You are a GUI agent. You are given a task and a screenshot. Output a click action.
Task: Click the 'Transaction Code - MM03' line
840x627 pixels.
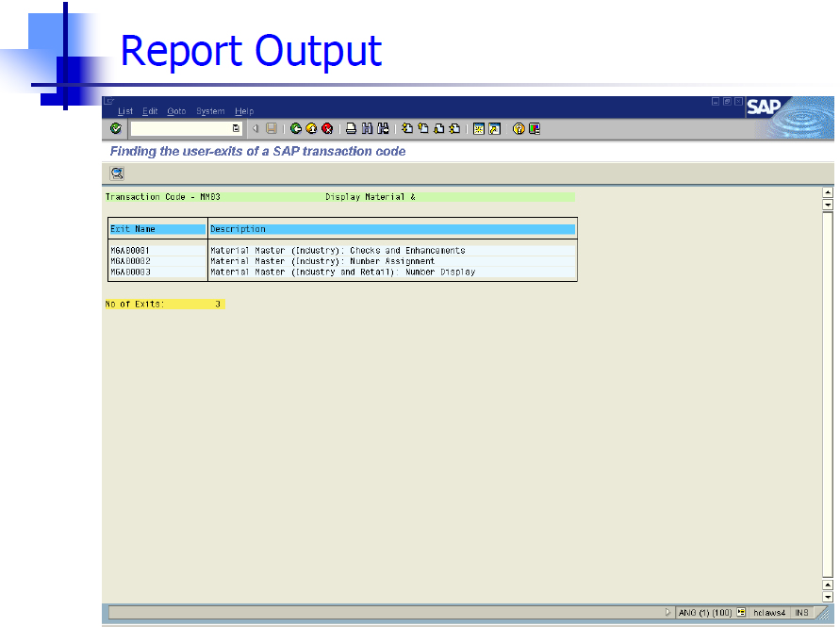[x=163, y=197]
